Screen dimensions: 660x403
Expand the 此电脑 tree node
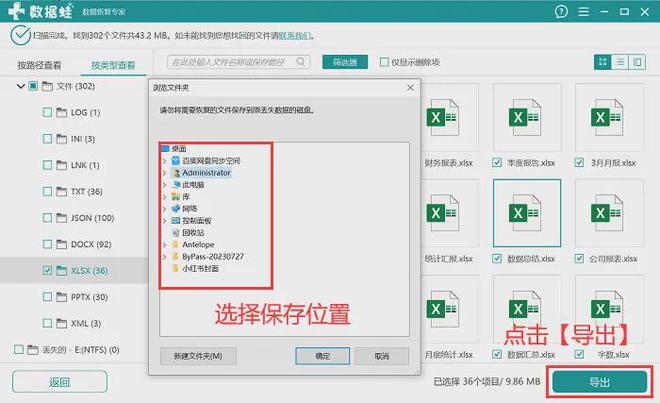[165, 184]
